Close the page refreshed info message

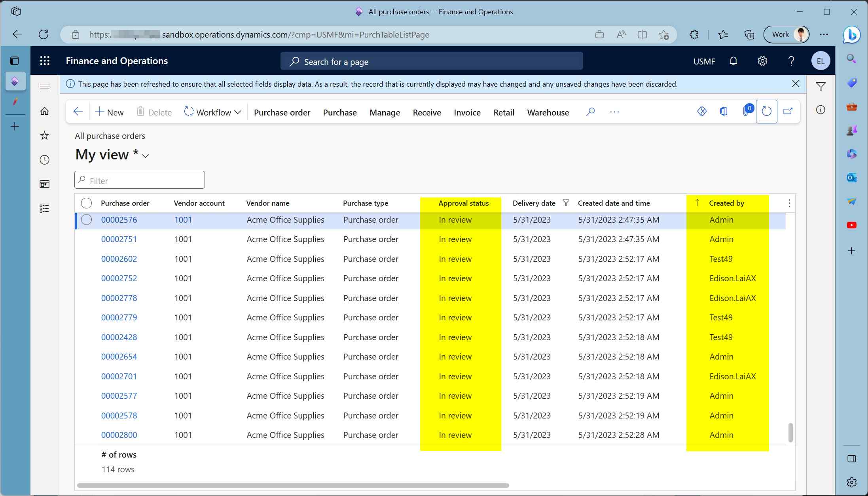pos(796,84)
